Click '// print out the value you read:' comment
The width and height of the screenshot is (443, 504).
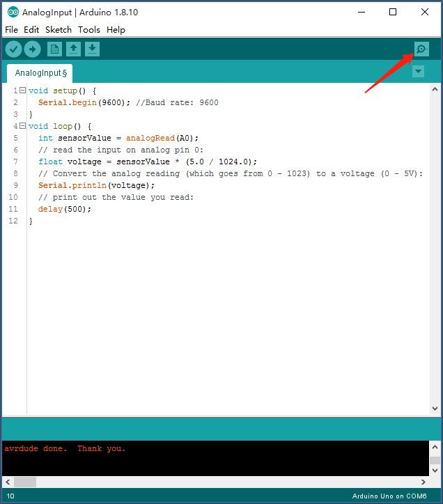point(116,198)
